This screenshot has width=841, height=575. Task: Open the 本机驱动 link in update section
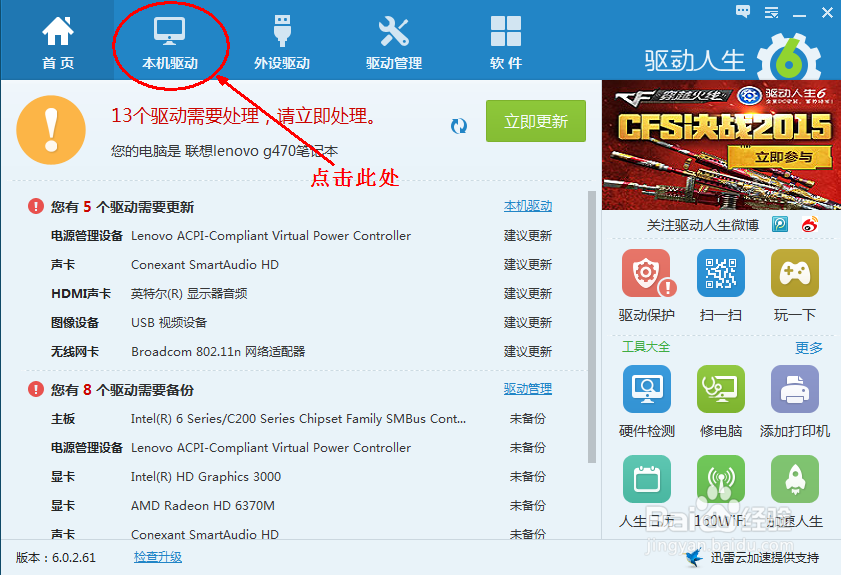tap(528, 206)
